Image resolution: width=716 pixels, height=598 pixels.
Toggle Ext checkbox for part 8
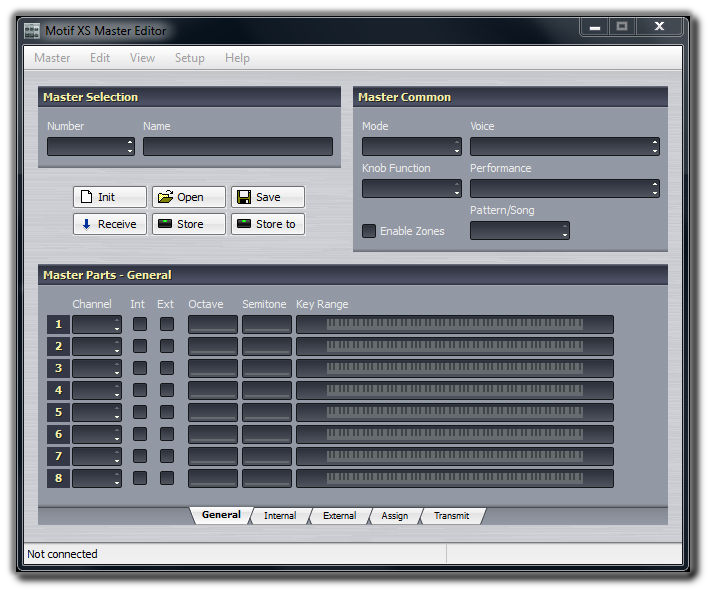point(167,478)
